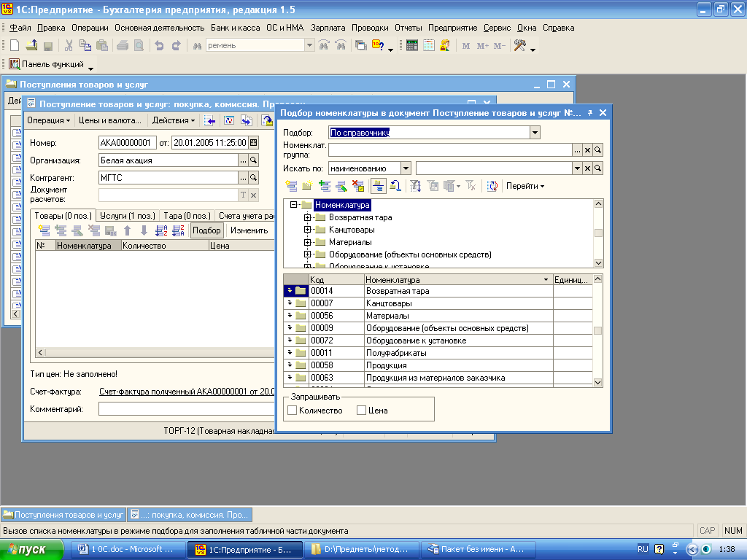Click the 1C help question mark icon

378,45
